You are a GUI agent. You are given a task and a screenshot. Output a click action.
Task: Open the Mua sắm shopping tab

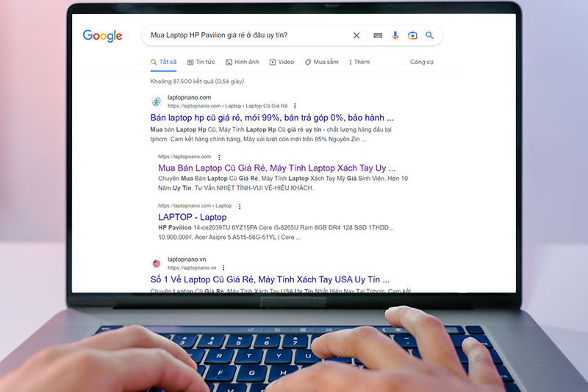(x=321, y=62)
